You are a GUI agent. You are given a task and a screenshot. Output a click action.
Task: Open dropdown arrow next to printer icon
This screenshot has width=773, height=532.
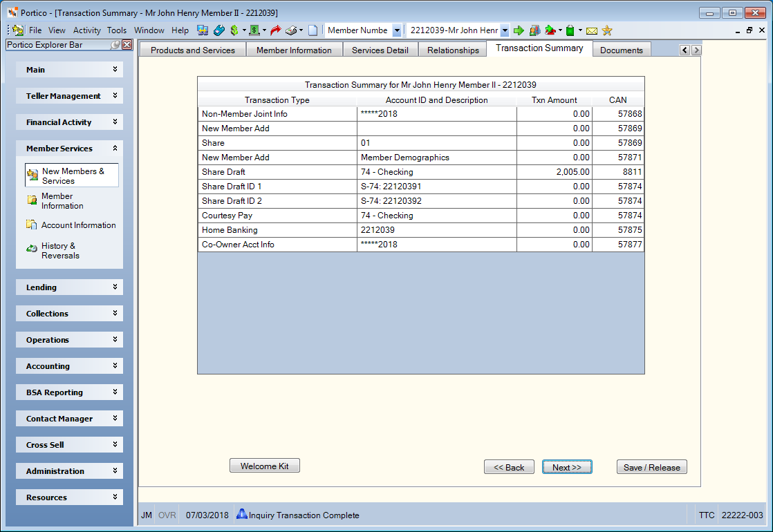click(301, 30)
